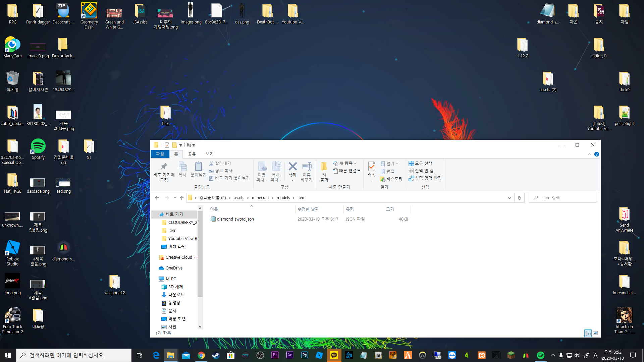Click 'assets' in the address path
644x362 pixels.
pyautogui.click(x=239, y=198)
